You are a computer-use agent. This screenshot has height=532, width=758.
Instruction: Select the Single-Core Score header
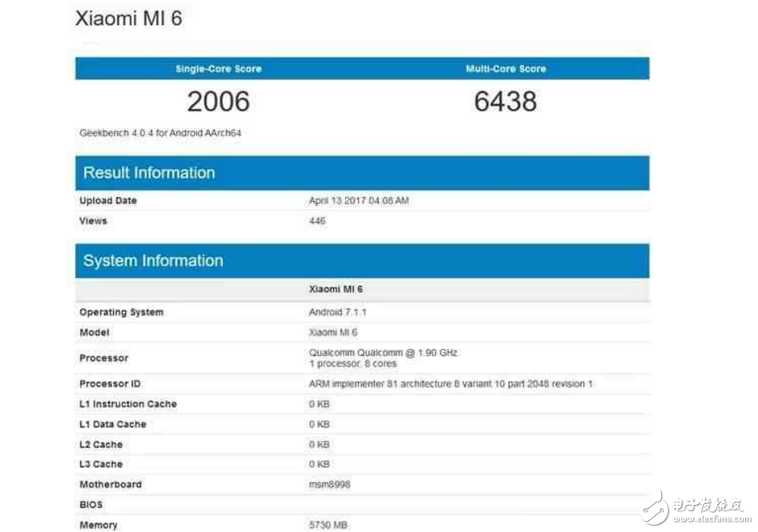pyautogui.click(x=218, y=69)
